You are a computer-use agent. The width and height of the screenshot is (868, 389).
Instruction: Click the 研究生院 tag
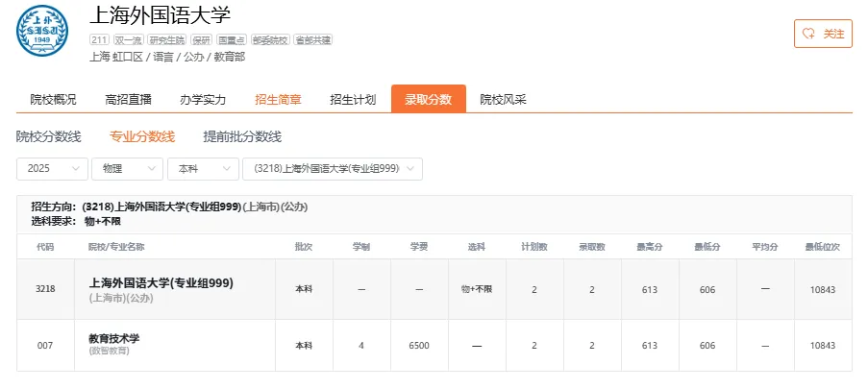[x=167, y=39]
